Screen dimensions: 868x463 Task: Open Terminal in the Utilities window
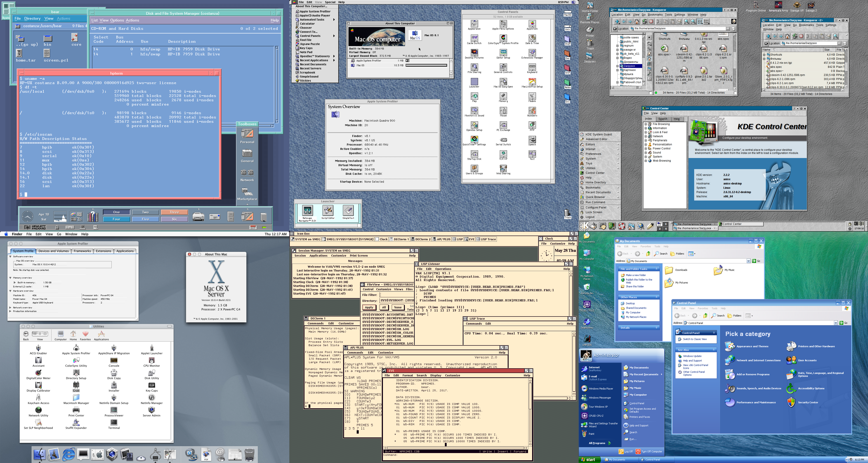pos(114,422)
